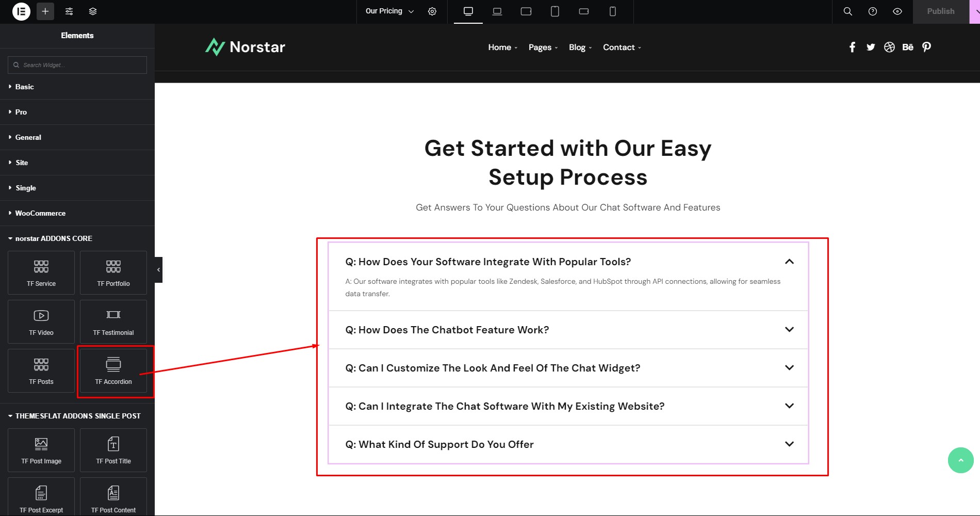Viewport: 980px width, 516px height.
Task: Select the TF Video widget
Action: [41, 322]
